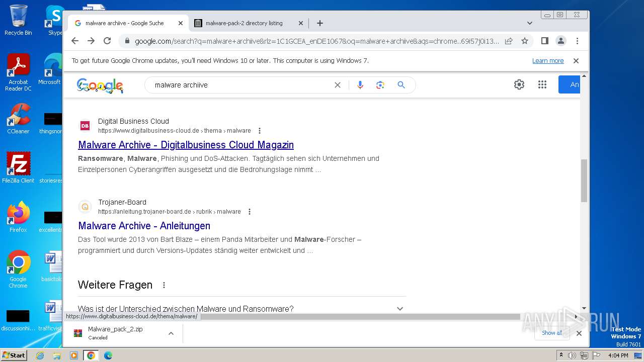This screenshot has height=362, width=644.
Task: Click Show all downloads
Action: pyautogui.click(x=552, y=333)
